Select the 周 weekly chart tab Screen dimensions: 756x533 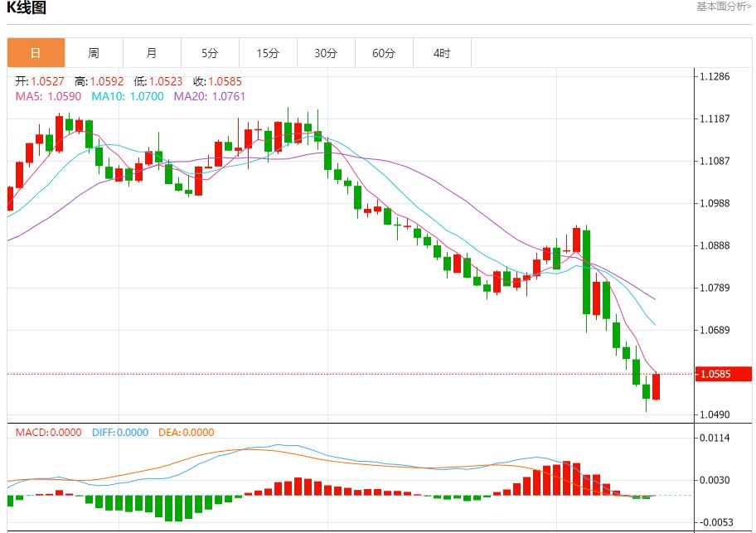pyautogui.click(x=94, y=53)
